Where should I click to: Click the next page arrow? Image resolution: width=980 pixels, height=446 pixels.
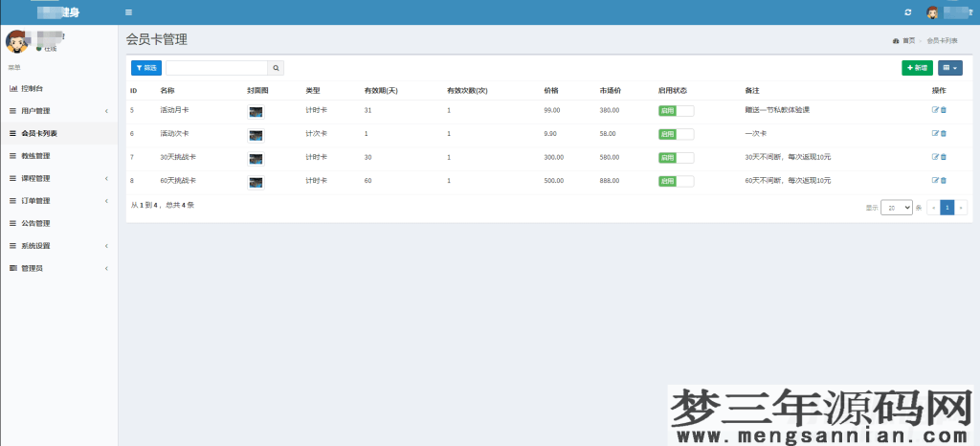point(961,208)
